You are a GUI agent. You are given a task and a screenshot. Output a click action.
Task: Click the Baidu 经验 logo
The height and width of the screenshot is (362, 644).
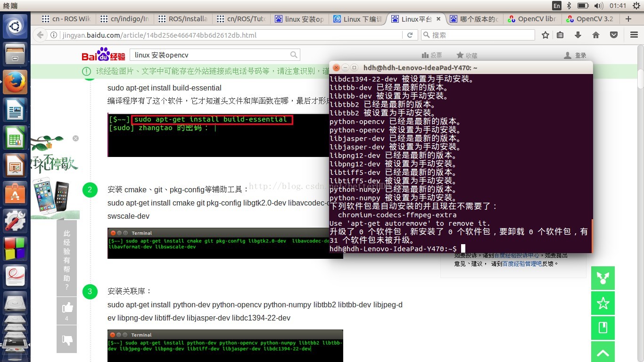tap(103, 54)
